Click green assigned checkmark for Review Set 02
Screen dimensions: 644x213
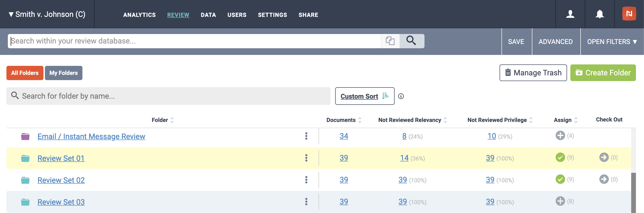click(x=560, y=179)
